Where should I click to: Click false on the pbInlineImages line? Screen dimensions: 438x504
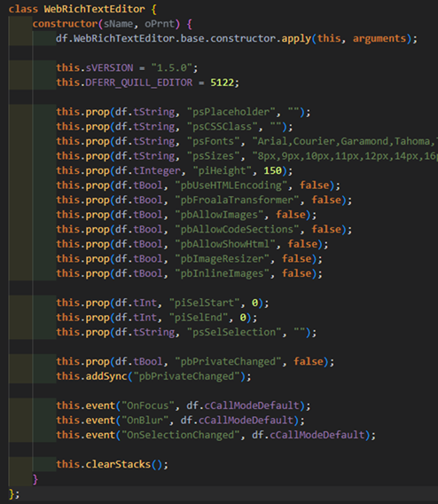coord(296,273)
